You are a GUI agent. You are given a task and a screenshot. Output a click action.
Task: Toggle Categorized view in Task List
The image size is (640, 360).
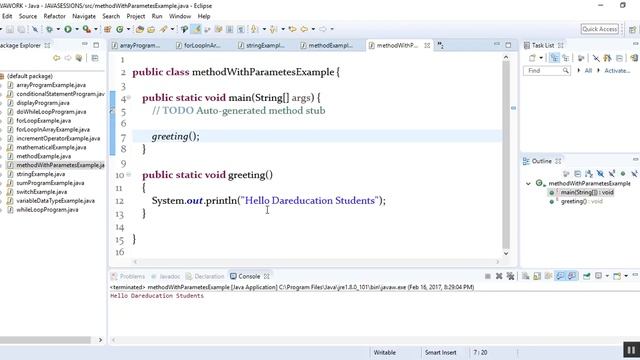coord(554,58)
